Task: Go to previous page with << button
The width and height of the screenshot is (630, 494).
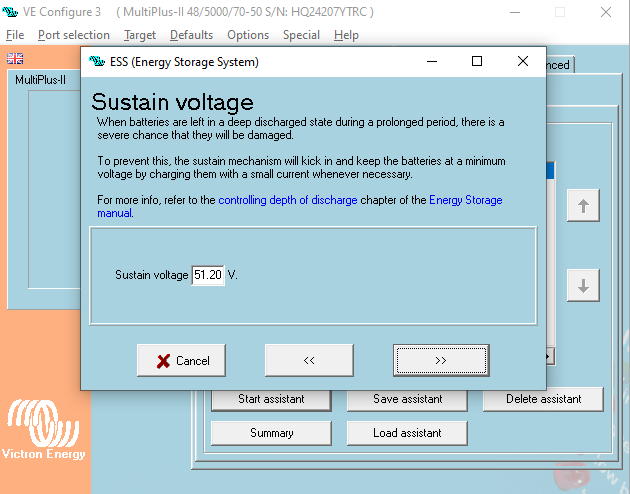Action: click(309, 360)
